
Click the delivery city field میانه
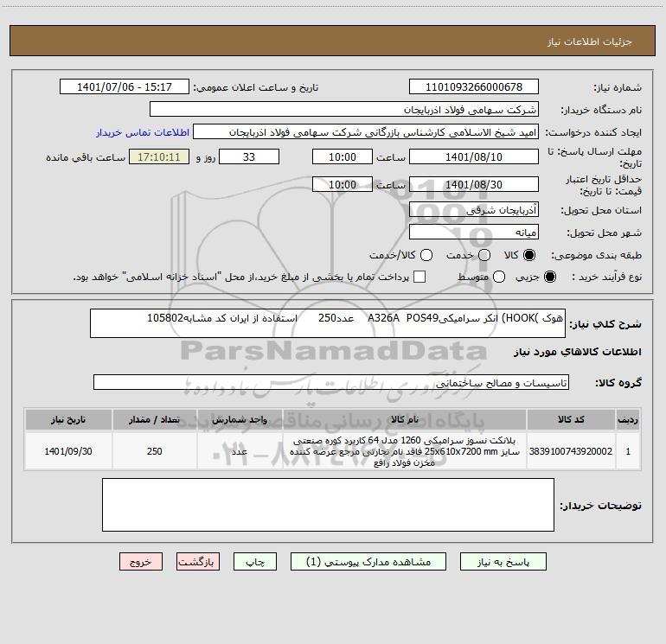click(474, 232)
